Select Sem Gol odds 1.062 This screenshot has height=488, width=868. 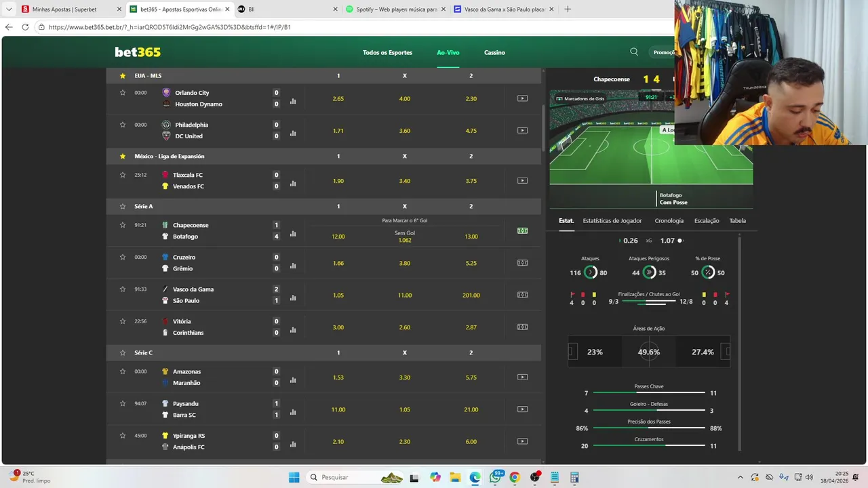click(x=405, y=237)
